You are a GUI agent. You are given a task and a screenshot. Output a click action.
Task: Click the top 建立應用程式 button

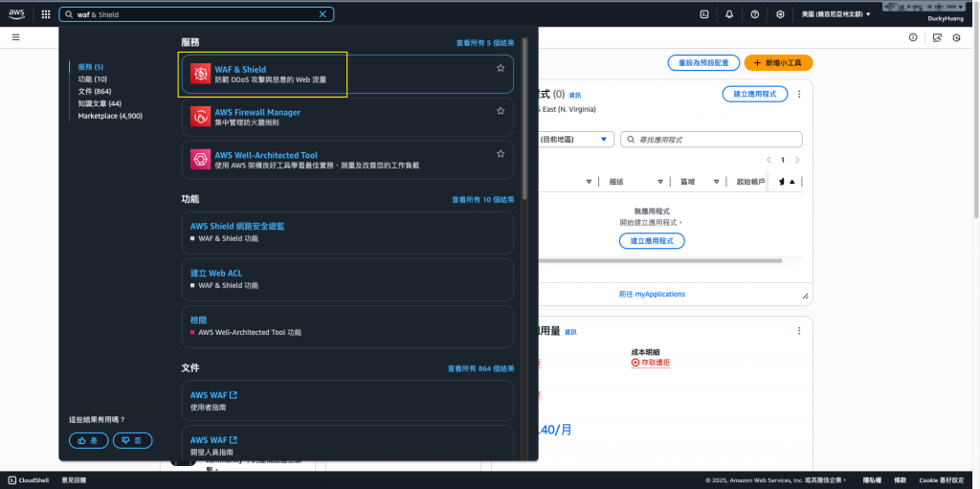click(x=755, y=94)
